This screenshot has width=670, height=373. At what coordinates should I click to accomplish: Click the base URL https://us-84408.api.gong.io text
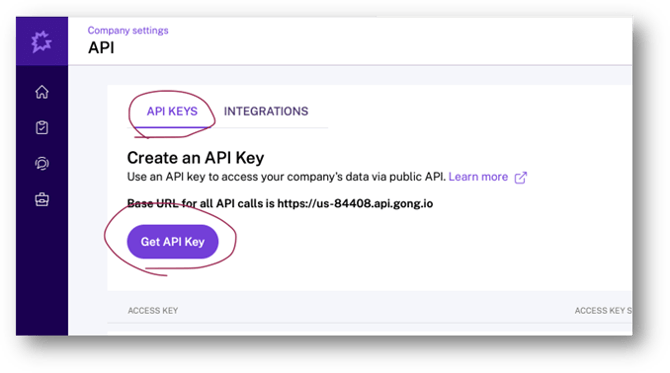[355, 203]
